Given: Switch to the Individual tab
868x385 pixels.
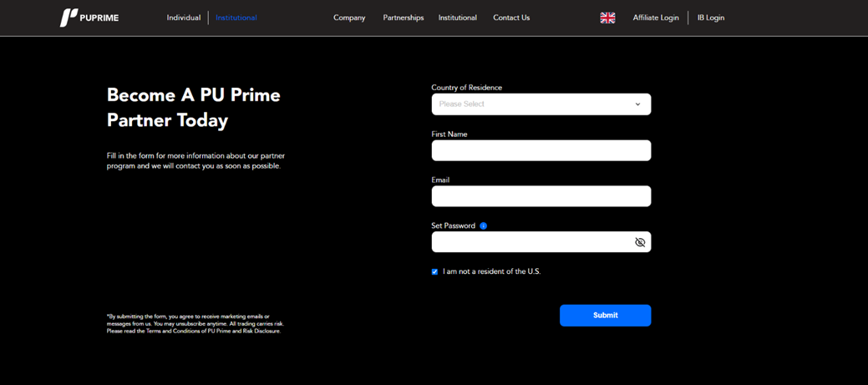Looking at the screenshot, I should point(183,18).
